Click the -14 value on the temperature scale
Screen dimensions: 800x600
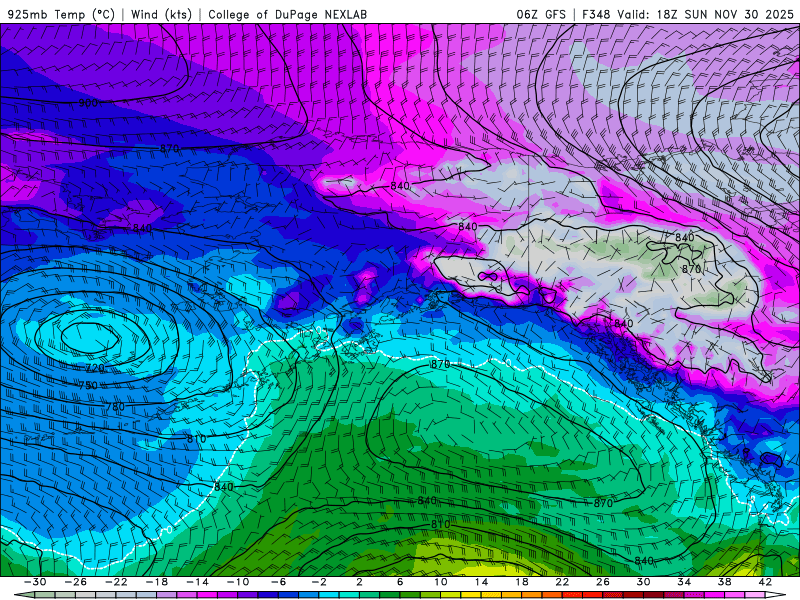(x=197, y=582)
